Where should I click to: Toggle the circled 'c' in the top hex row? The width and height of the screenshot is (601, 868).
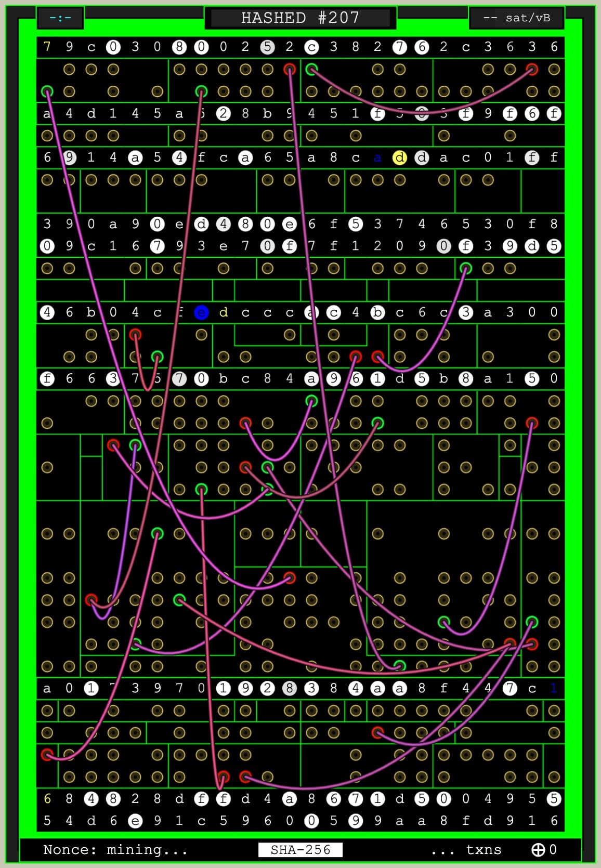pyautogui.click(x=311, y=47)
